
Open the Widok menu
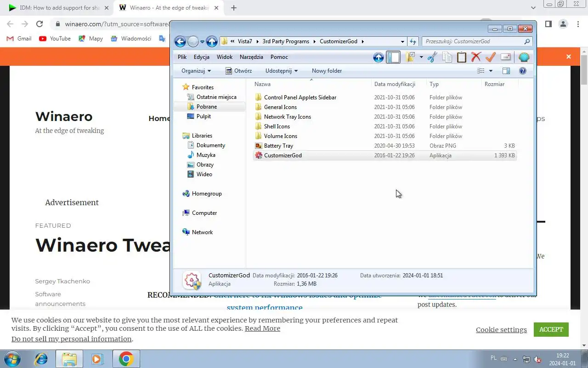(x=225, y=57)
